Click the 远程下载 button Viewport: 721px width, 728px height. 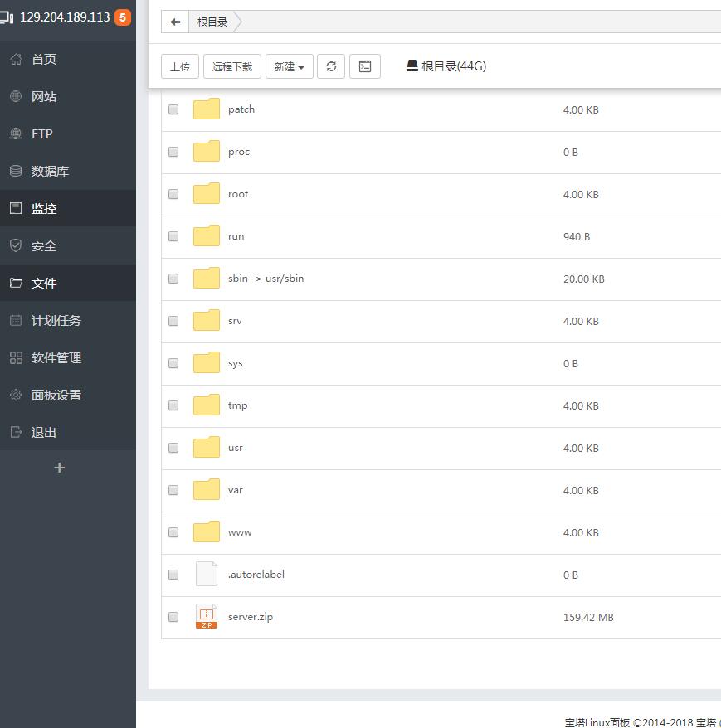[231, 66]
